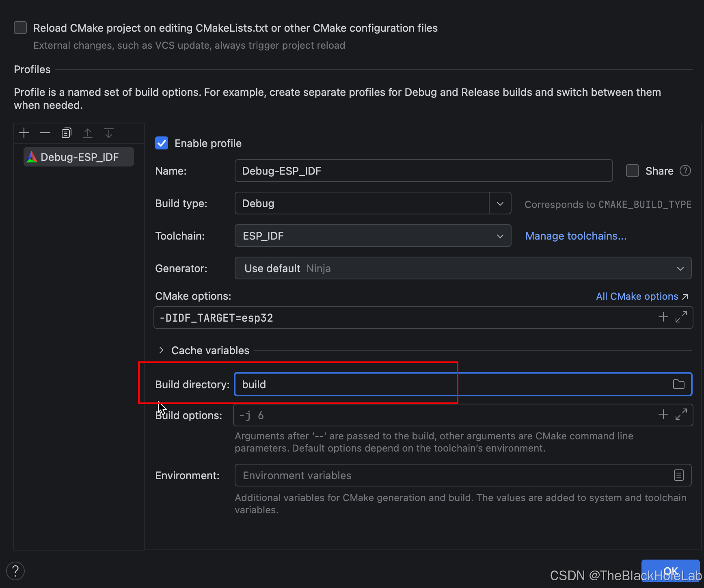Open dialog help question mark
The height and width of the screenshot is (588, 704).
tap(15, 571)
